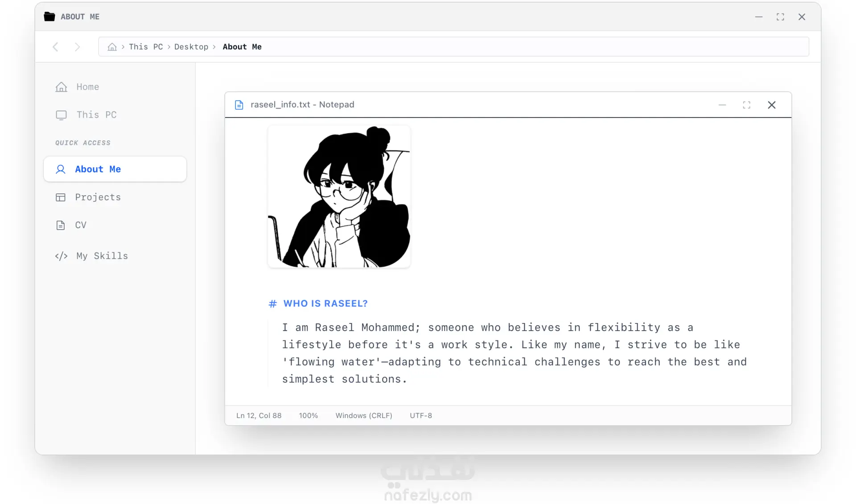
Task: Click the sidebar Home house icon
Action: click(x=61, y=87)
